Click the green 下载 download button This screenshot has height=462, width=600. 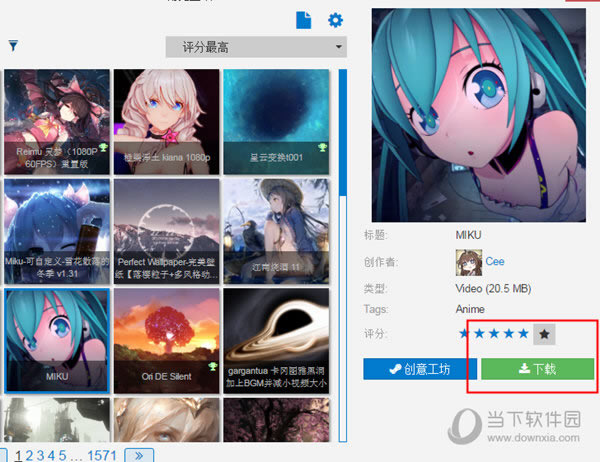tap(537, 369)
